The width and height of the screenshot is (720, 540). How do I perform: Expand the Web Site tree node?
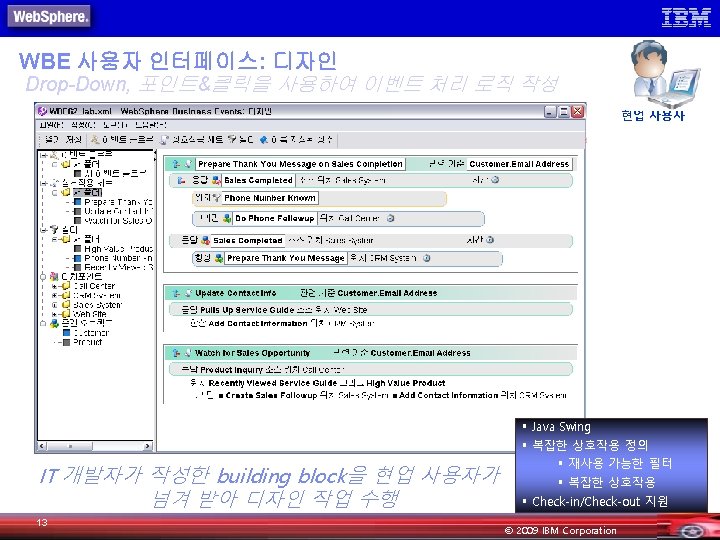55,314
